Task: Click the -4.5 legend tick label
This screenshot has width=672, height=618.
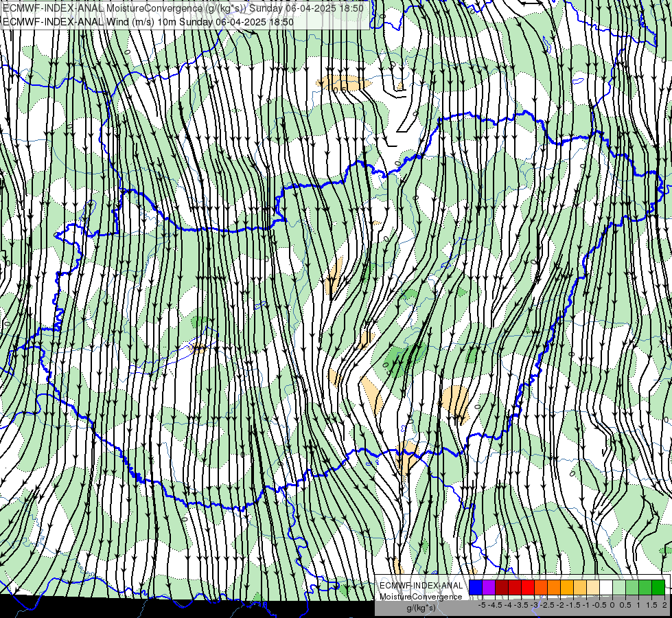Action: point(494,605)
